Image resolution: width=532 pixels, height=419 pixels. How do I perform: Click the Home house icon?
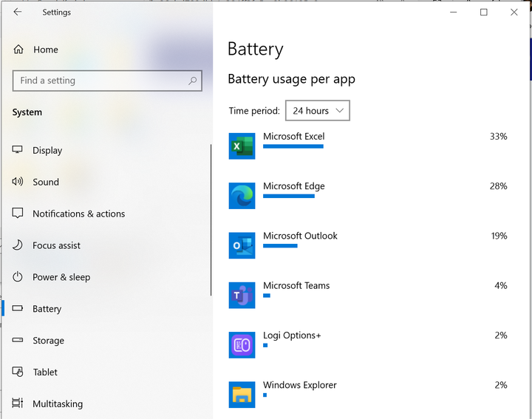tap(18, 50)
